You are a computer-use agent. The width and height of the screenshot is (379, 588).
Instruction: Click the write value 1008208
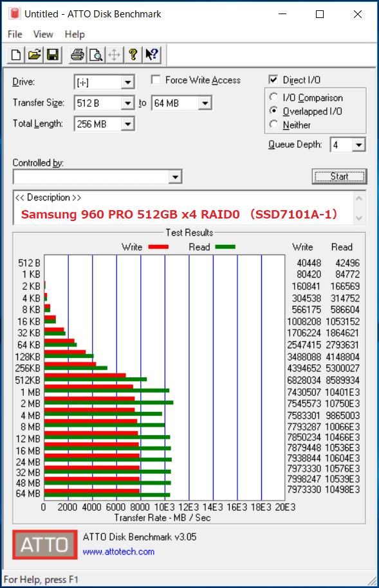click(x=304, y=322)
